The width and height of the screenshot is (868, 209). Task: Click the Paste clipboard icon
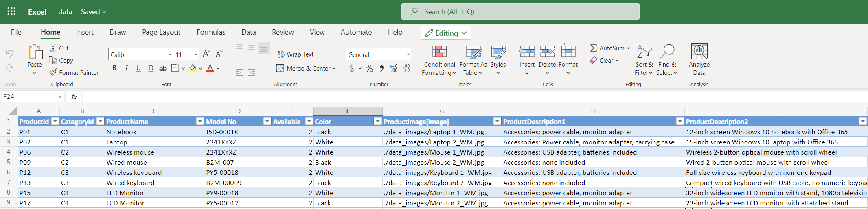[x=35, y=52]
